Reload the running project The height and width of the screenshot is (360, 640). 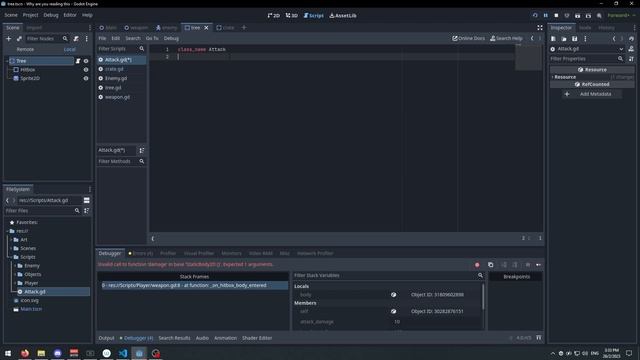coord(535,16)
